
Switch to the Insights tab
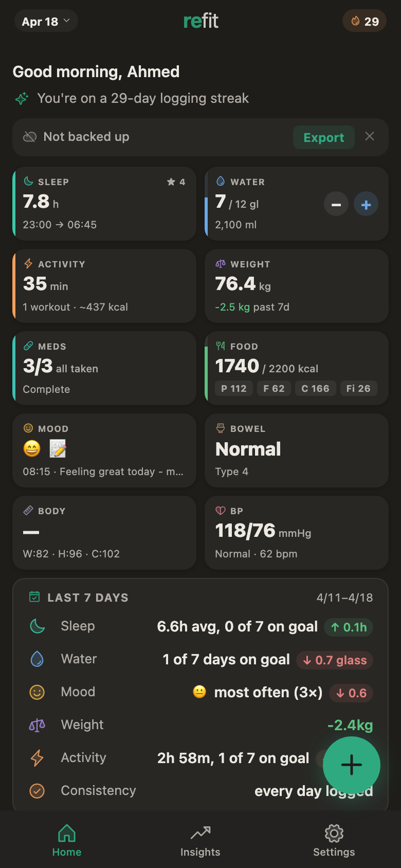200,841
